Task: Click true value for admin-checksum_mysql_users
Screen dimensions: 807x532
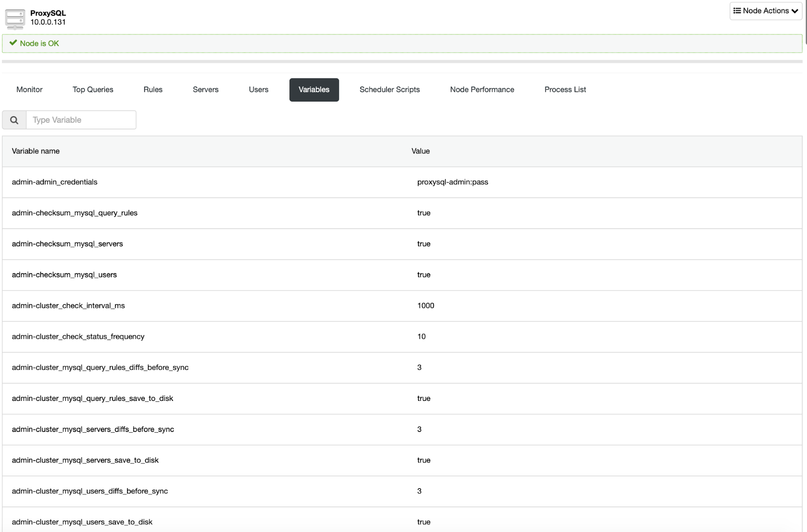Action: pyautogui.click(x=424, y=275)
